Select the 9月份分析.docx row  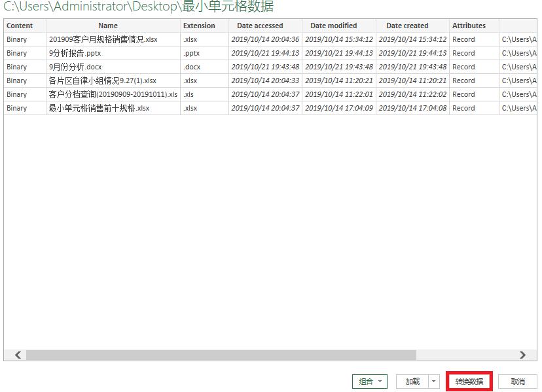pos(107,67)
